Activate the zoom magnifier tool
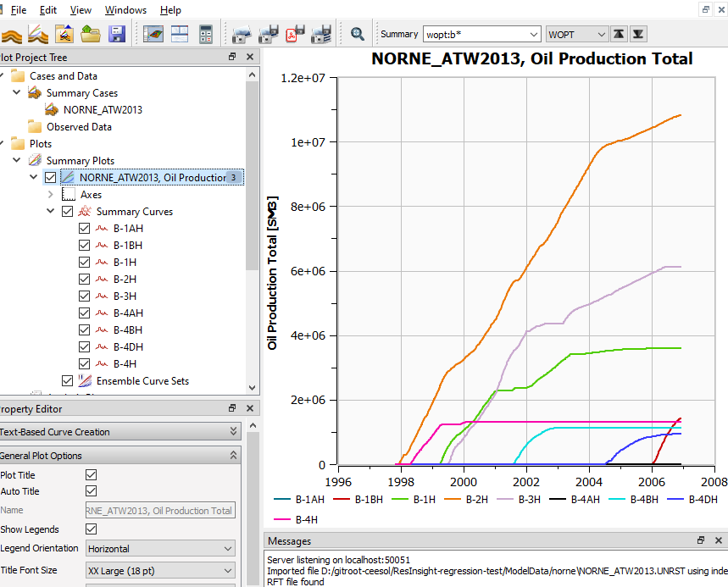 tap(357, 34)
